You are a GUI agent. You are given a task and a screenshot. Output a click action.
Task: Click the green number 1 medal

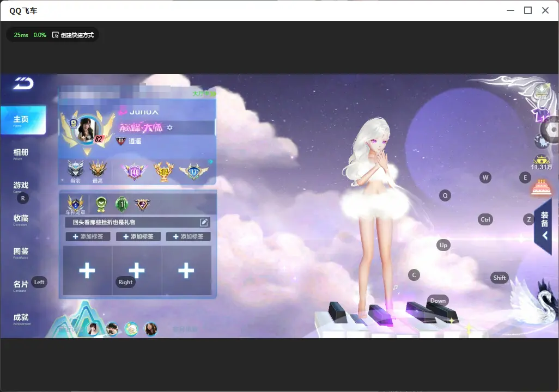point(121,204)
